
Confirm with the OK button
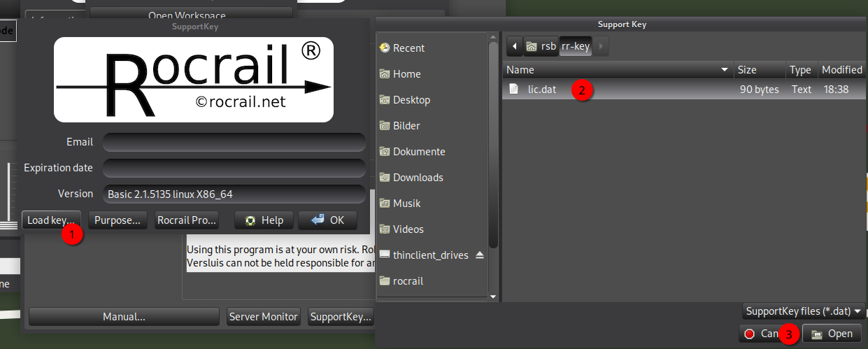[x=327, y=220]
